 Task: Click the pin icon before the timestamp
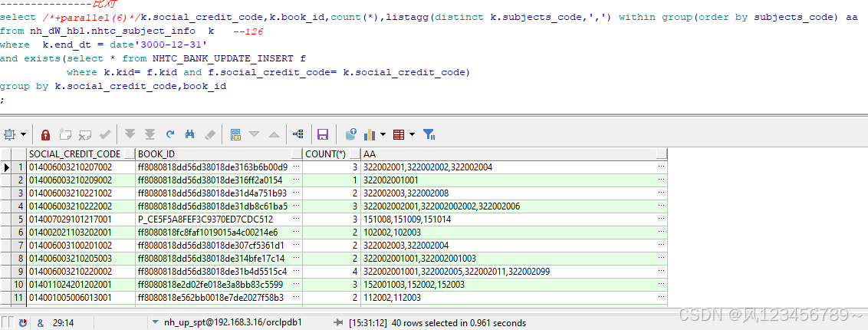(337, 323)
